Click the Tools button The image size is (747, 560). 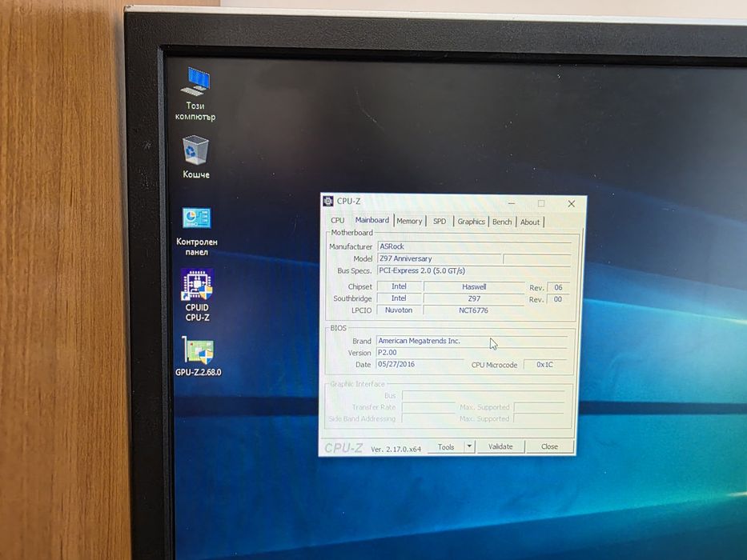pyautogui.click(x=446, y=446)
